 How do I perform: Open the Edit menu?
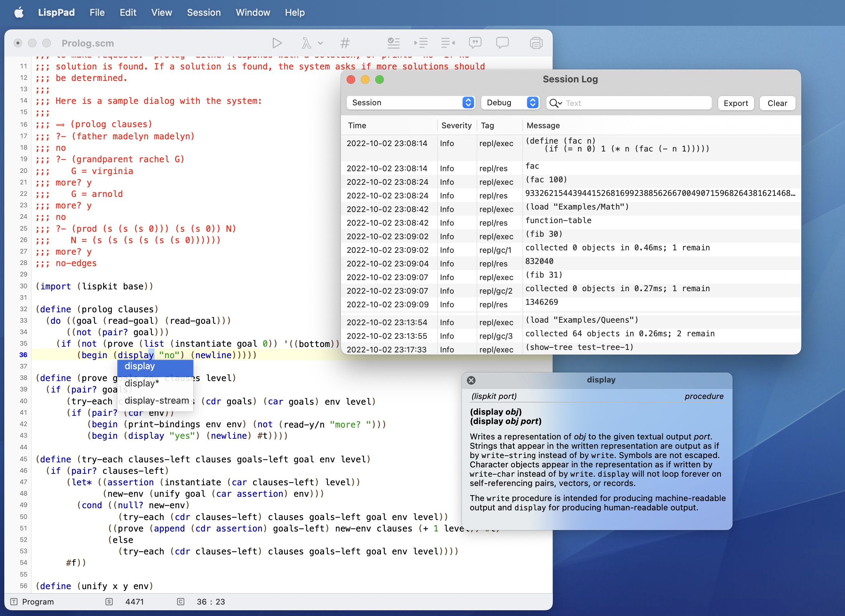[x=128, y=12]
